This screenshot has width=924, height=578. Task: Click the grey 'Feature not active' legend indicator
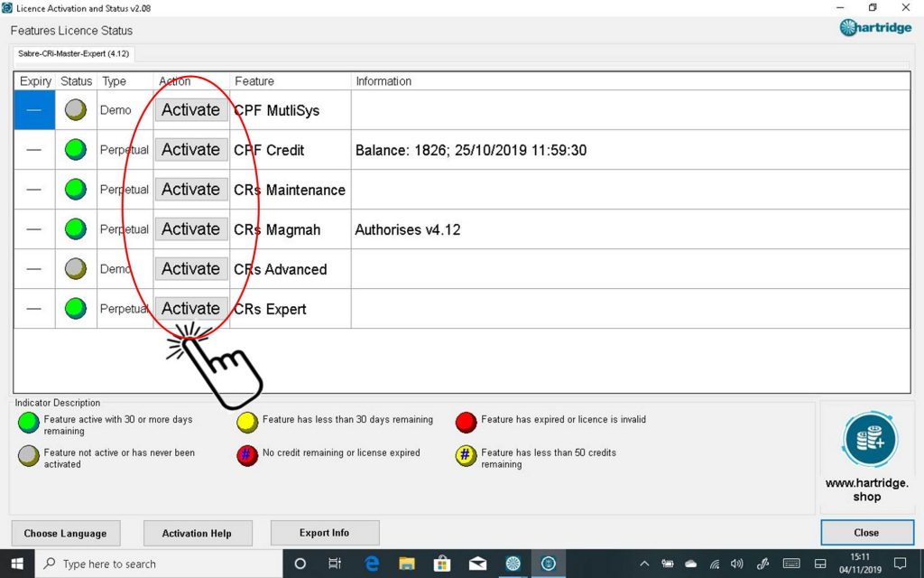[28, 456]
